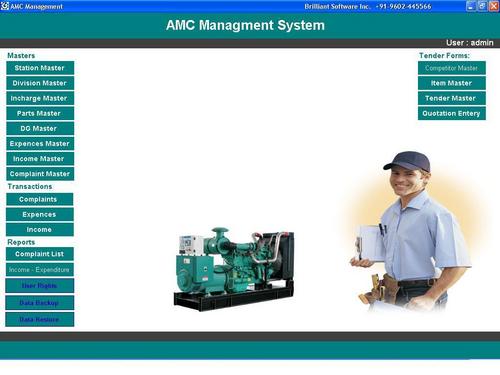Viewport: 500px width, 375px height.
Task: Click the generator image
Action: (x=234, y=269)
